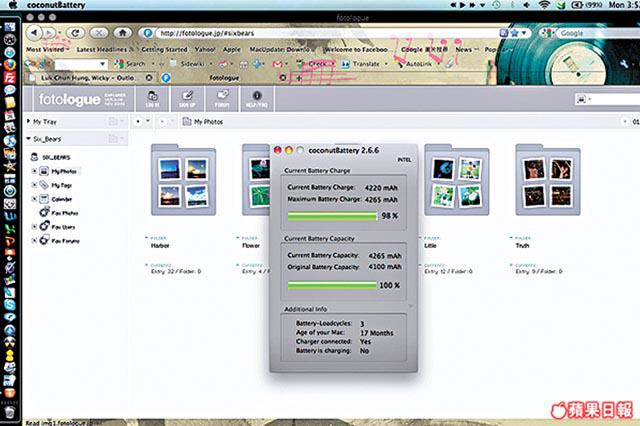Expand the Calendar tree node
Viewport: 640px width, 426px height.
[x=34, y=199]
